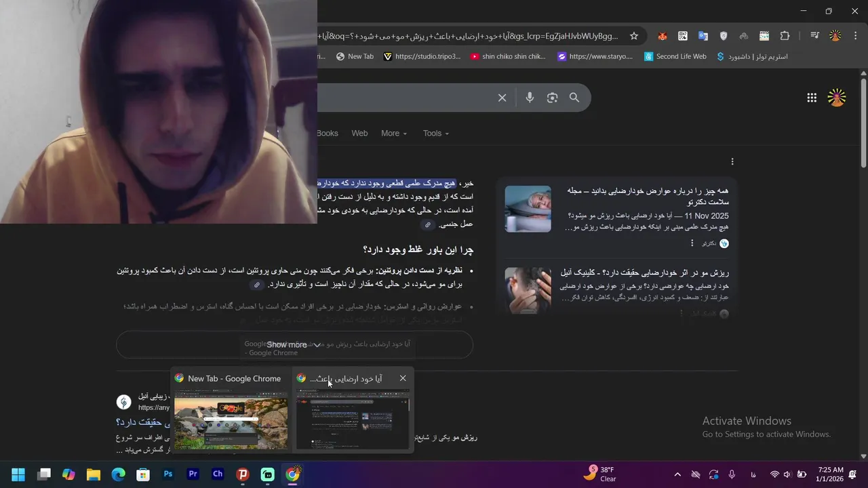Open استریم تولز داشبورد bookmark
This screenshot has width=868, height=488.
[752, 57]
